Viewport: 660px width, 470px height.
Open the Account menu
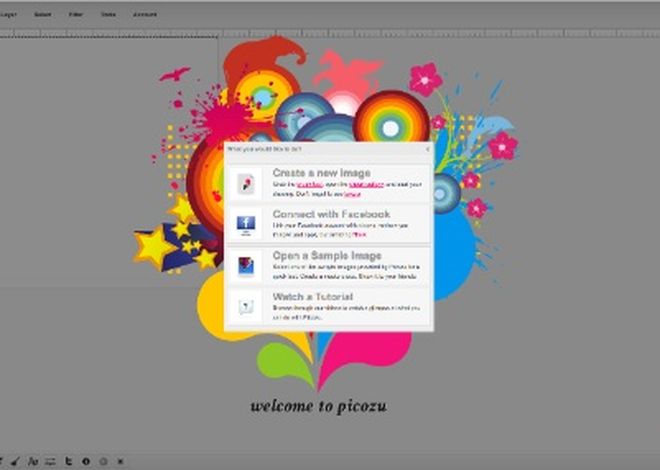(x=145, y=14)
